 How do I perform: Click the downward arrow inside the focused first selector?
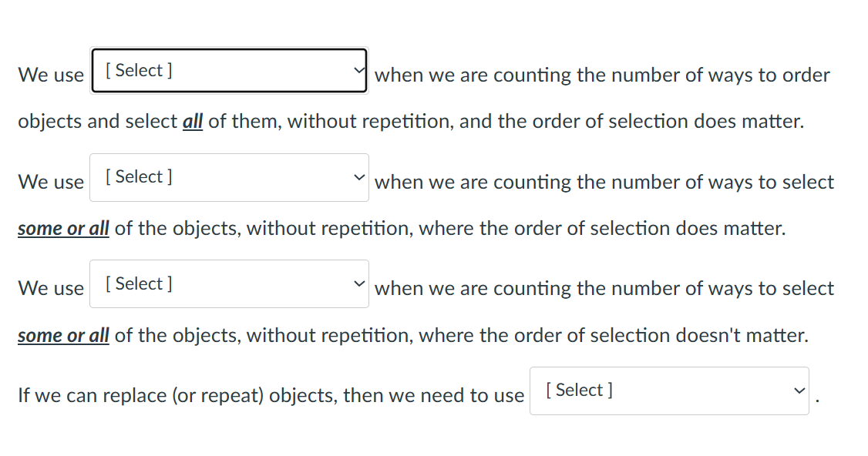coord(357,69)
